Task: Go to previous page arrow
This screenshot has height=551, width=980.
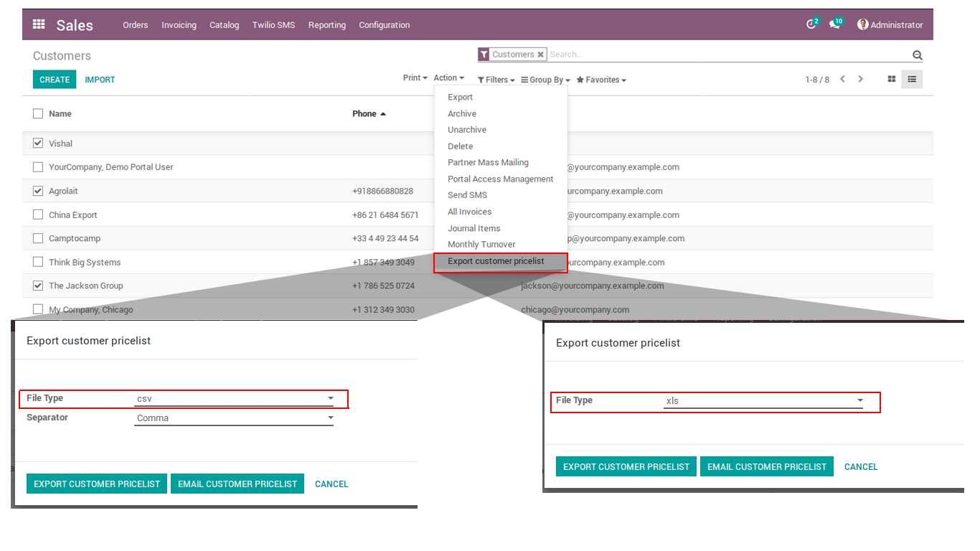Action: 843,80
